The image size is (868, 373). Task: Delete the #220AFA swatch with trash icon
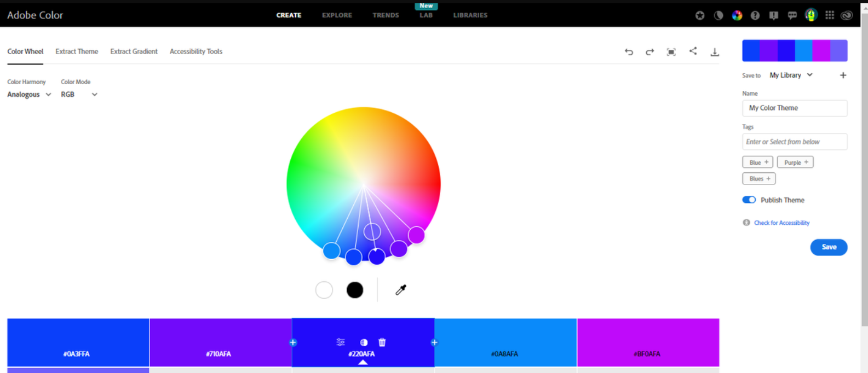382,342
